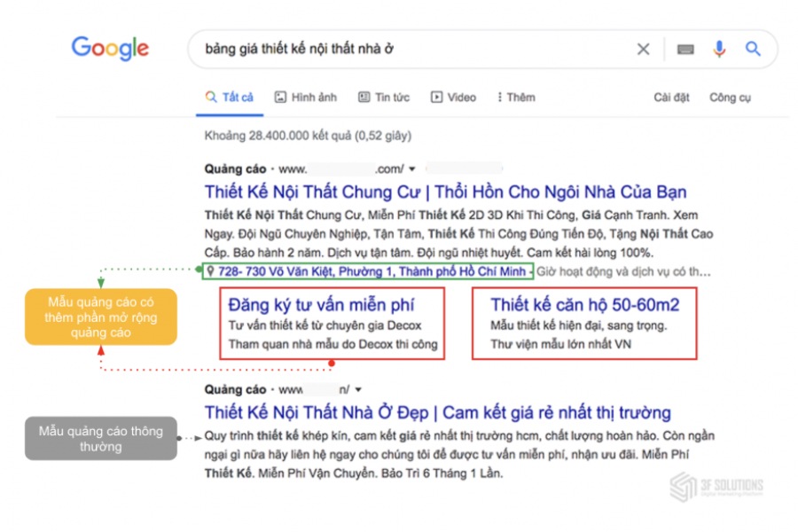
Task: Open ad titled Thiết Kế Nội Thất Nhà Ở Đẹp
Action: [x=438, y=412]
